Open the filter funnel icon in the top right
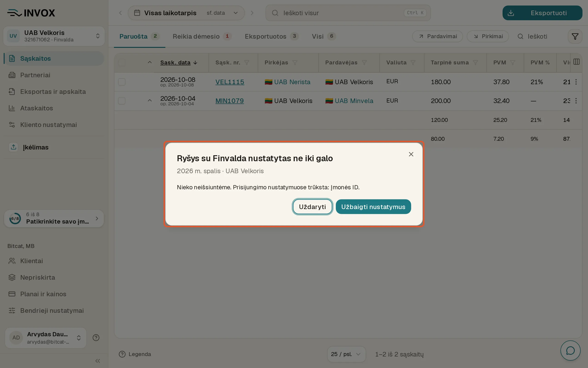The image size is (588, 368). click(575, 37)
